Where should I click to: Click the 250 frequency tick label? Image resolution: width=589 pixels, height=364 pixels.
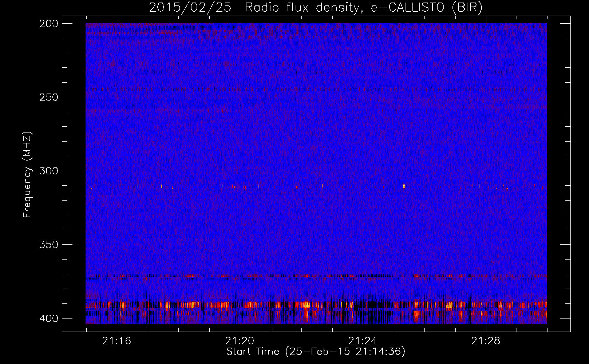pyautogui.click(x=48, y=97)
